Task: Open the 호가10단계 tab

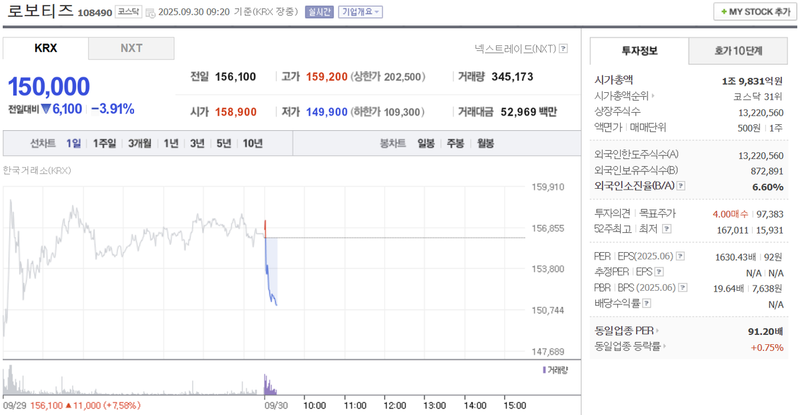Action: tap(738, 51)
